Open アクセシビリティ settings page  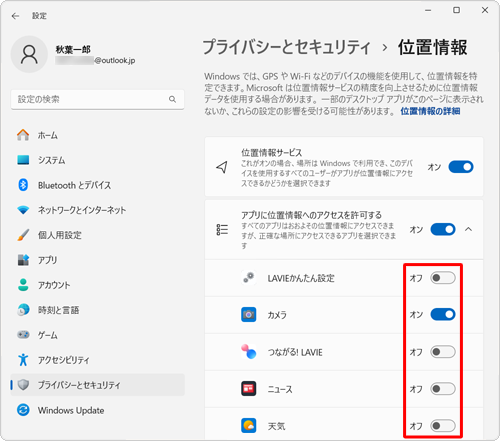tap(97, 360)
